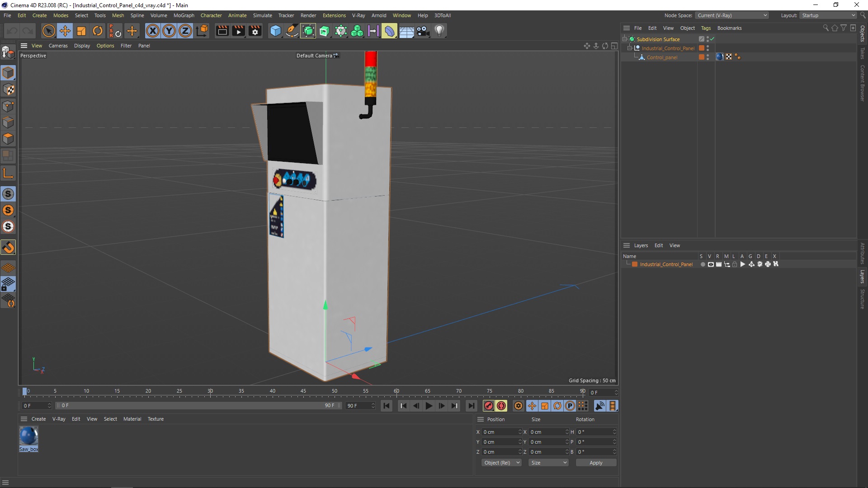868x488 pixels.
Task: Enable Axis mode in left toolbar
Action: point(8,173)
